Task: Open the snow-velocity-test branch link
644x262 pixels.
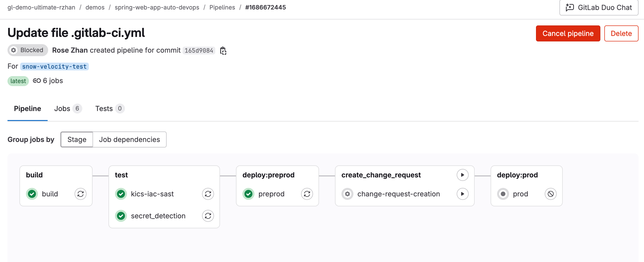Action: coord(54,67)
